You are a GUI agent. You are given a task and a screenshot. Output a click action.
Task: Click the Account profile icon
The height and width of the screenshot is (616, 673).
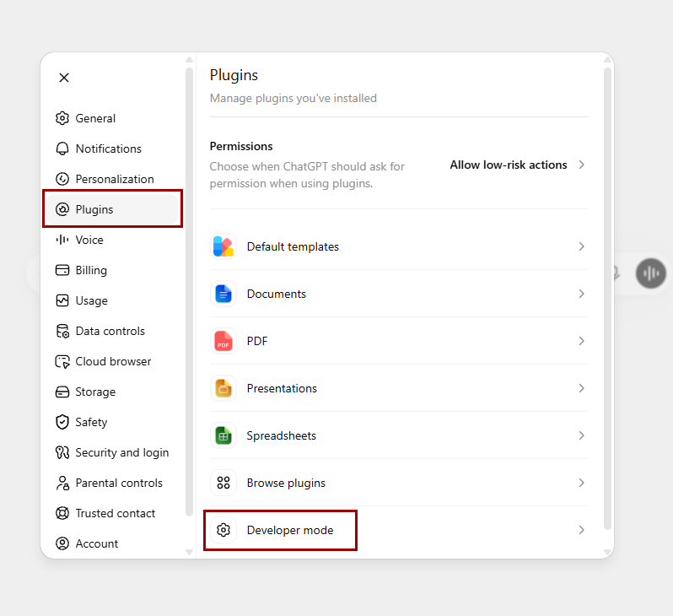click(x=62, y=543)
